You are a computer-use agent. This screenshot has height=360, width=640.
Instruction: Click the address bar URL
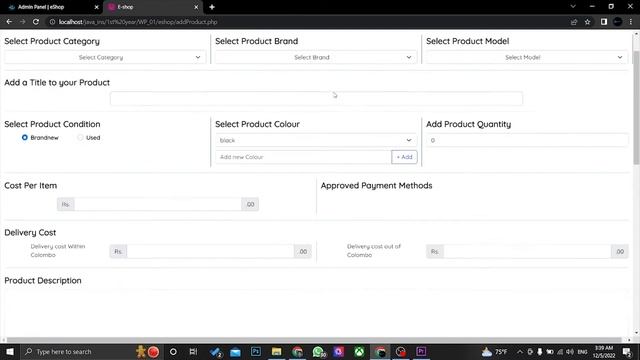[x=138, y=22]
